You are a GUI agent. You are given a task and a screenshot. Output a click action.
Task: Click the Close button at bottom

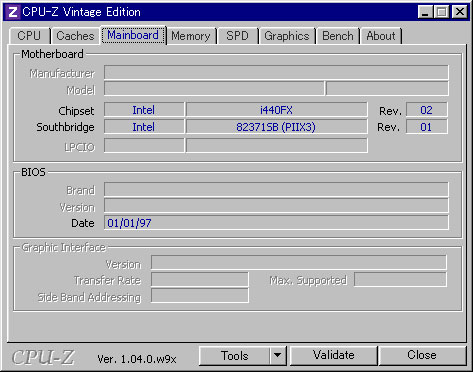click(x=422, y=356)
